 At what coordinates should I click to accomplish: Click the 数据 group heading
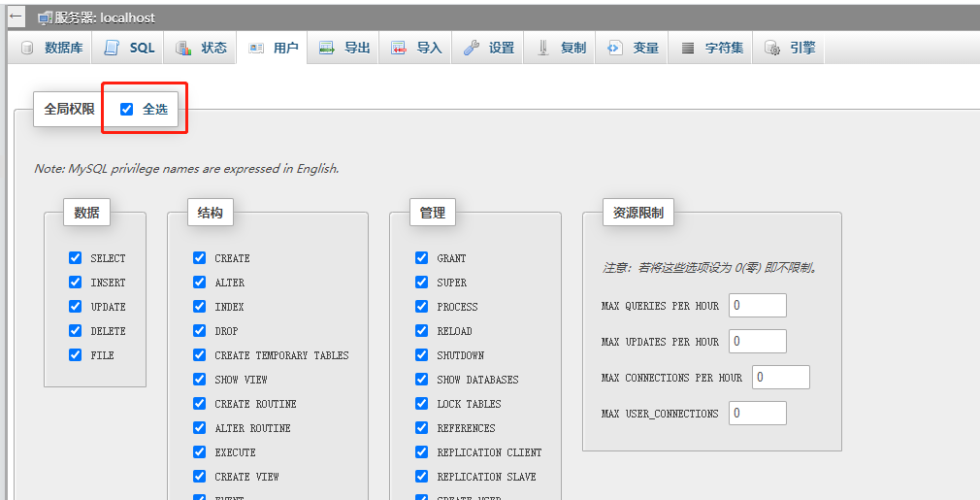click(x=87, y=213)
